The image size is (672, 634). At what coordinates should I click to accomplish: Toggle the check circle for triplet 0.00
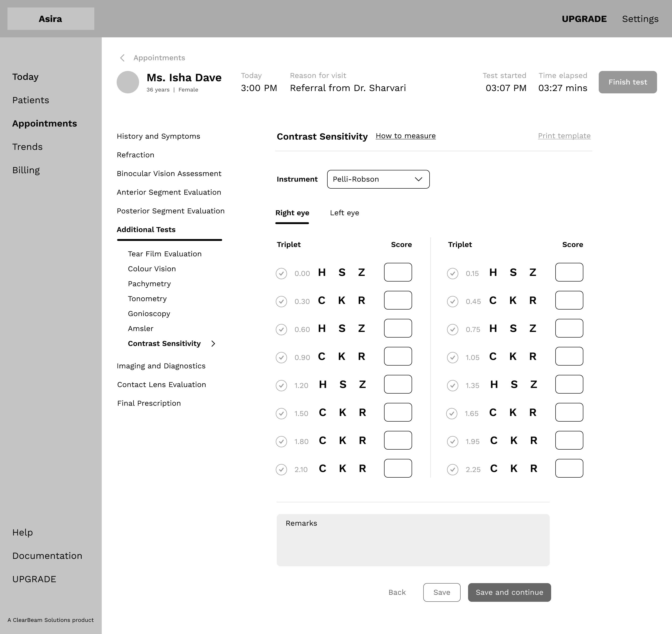[281, 273]
